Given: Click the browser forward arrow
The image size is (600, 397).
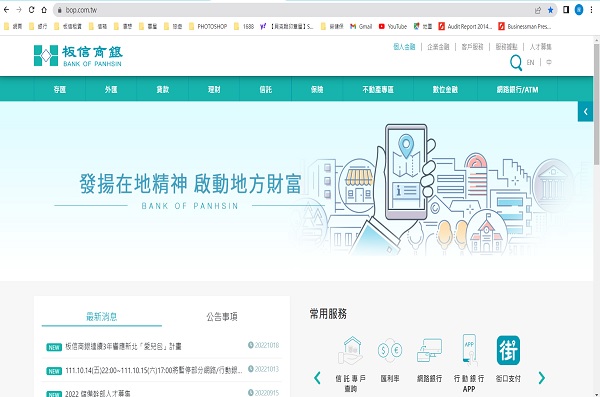Looking at the screenshot, I should (x=19, y=10).
